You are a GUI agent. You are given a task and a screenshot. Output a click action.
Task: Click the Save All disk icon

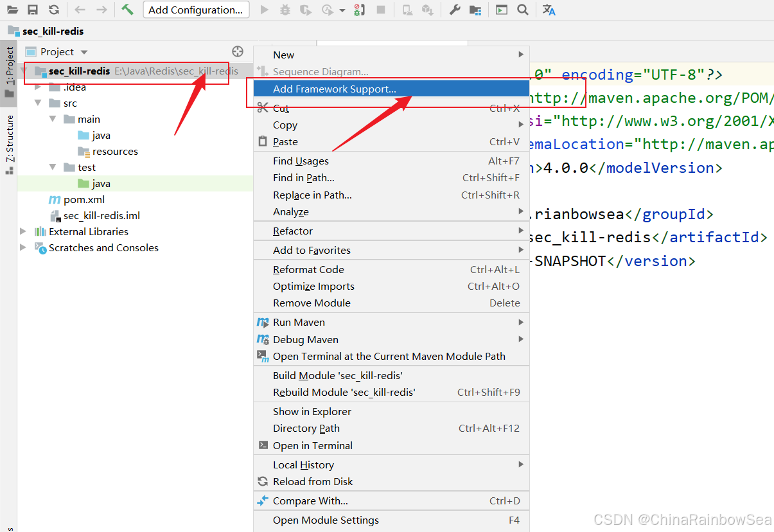point(33,10)
